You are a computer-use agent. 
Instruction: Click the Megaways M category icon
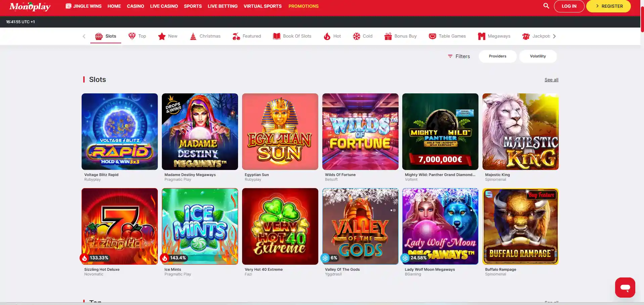click(x=481, y=36)
